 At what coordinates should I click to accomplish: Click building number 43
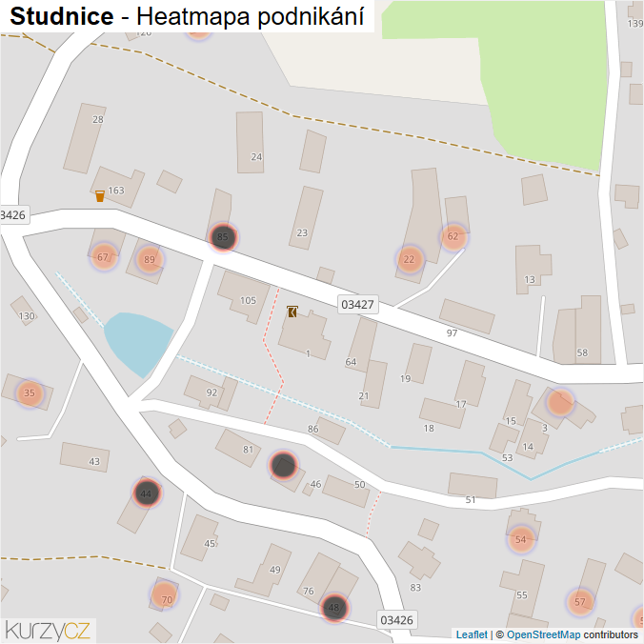(94, 462)
